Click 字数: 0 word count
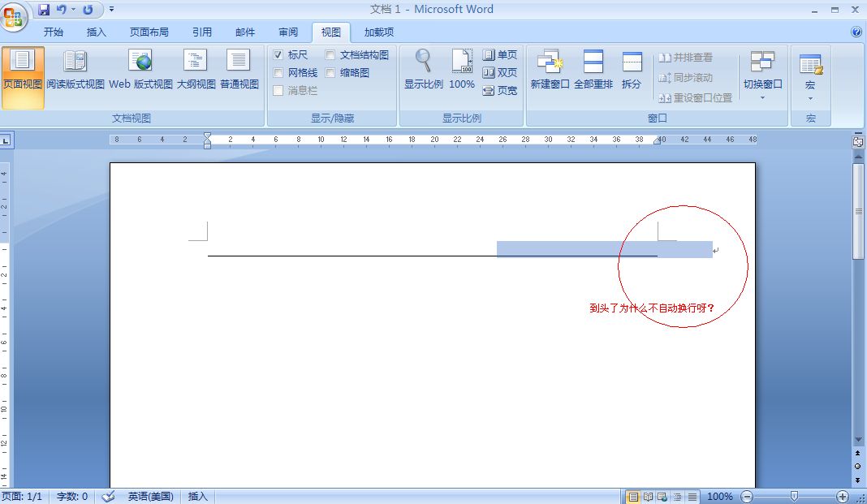This screenshot has height=504, width=867. tap(72, 497)
